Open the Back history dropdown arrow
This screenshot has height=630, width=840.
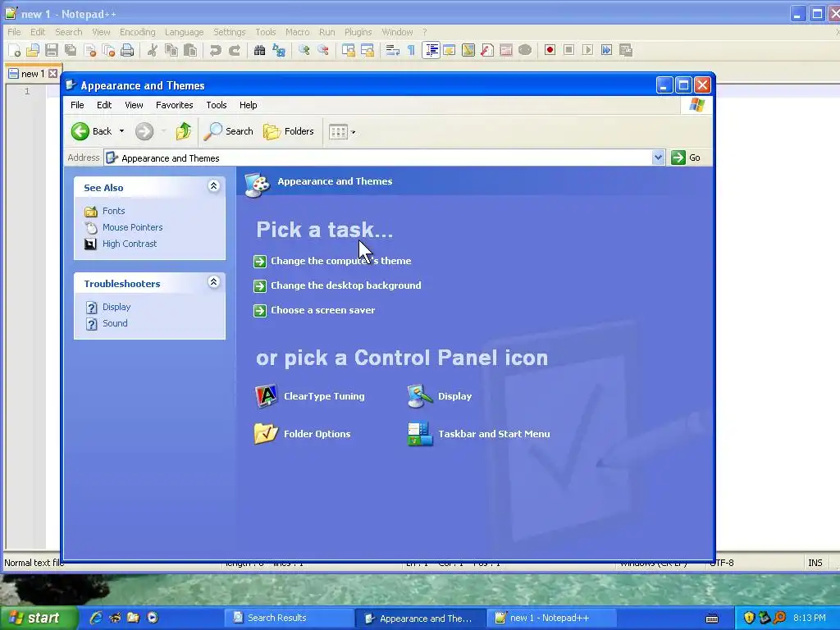(x=121, y=131)
